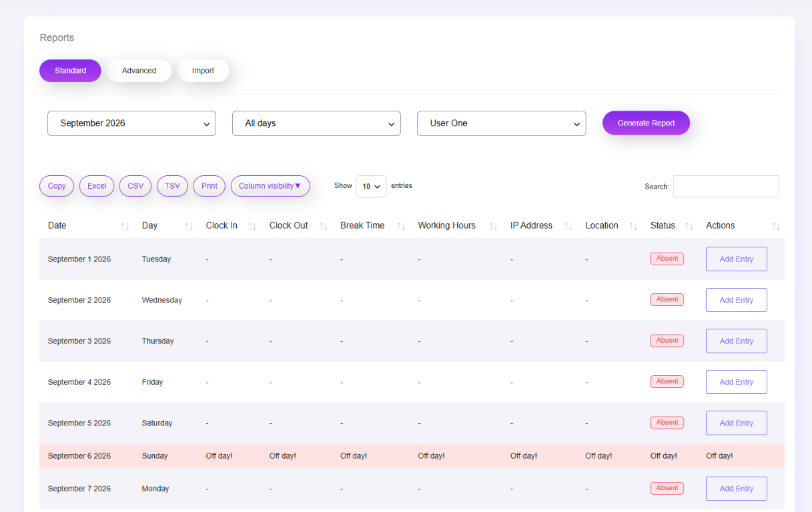The width and height of the screenshot is (812, 512).
Task: Select the September 6 2026 date cell
Action: (x=79, y=456)
